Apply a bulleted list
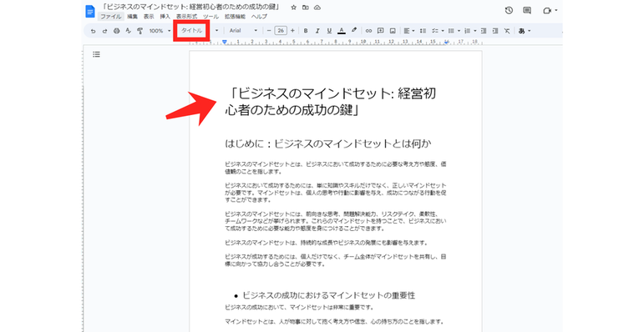This screenshot has height=332, width=644. coord(451,31)
